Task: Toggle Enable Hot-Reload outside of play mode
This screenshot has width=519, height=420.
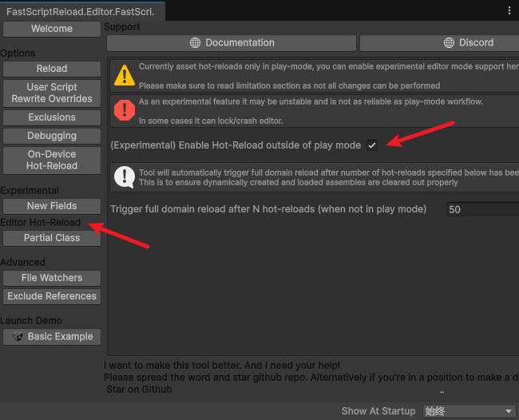Action: (x=372, y=145)
